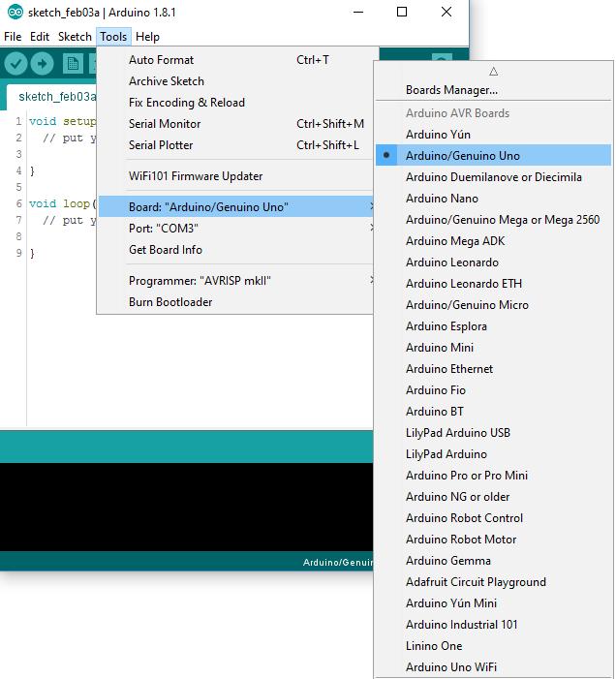Image resolution: width=616 pixels, height=679 pixels.
Task: Select Arduino Esplora
Action: pos(493,326)
